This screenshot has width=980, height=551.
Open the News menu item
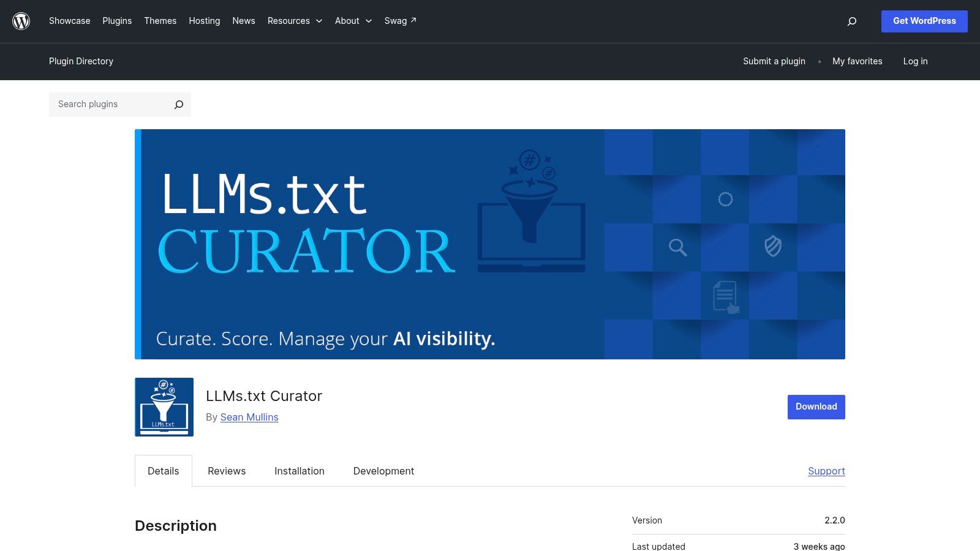[x=244, y=21]
